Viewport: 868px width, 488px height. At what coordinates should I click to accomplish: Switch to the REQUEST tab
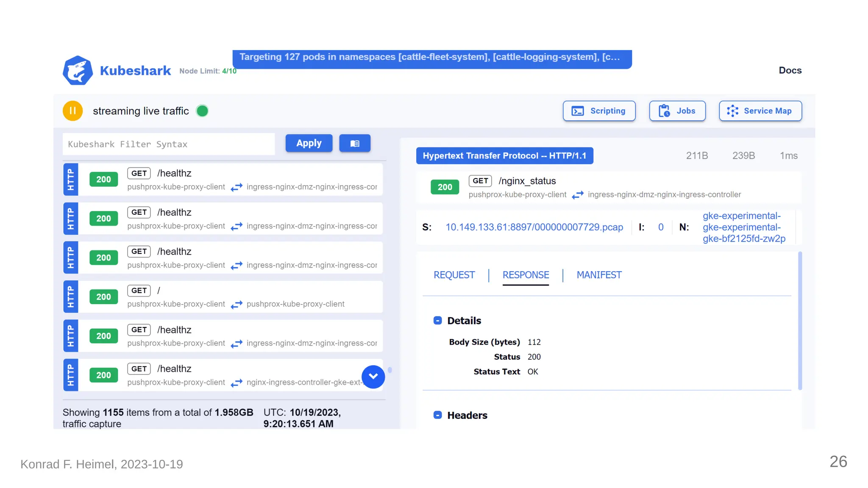[x=454, y=275]
